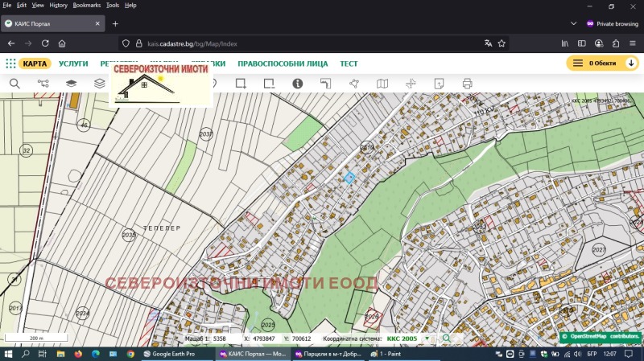Open the base layers panel icon

(x=72, y=84)
